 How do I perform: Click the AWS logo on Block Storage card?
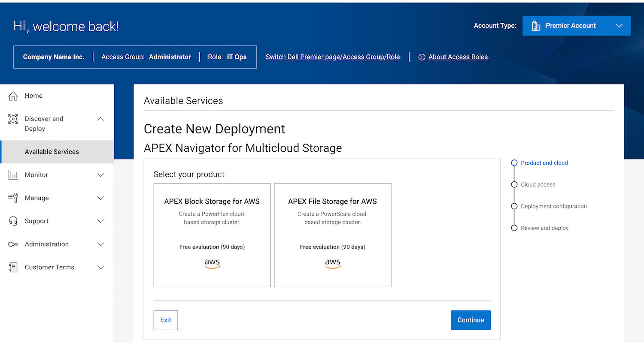(212, 264)
